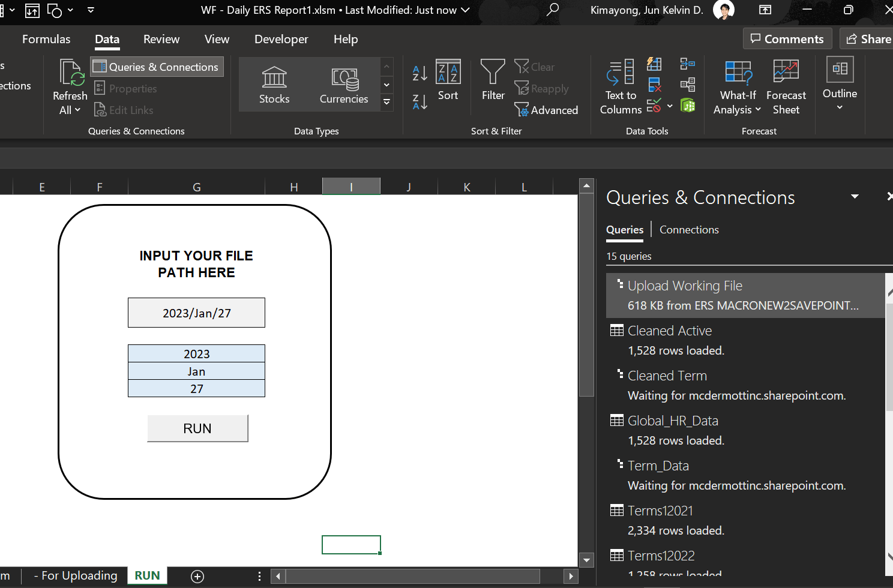
Task: Select the Global_HR_Data query
Action: [745, 430]
